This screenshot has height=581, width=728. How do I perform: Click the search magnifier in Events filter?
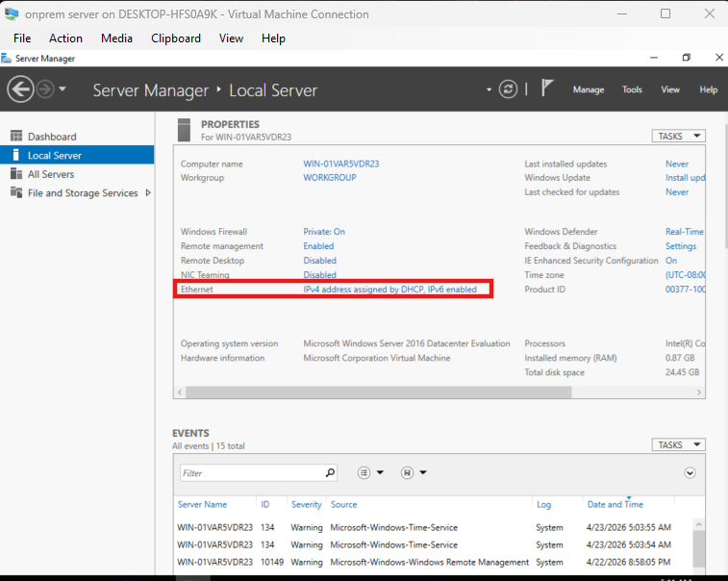[x=330, y=473]
